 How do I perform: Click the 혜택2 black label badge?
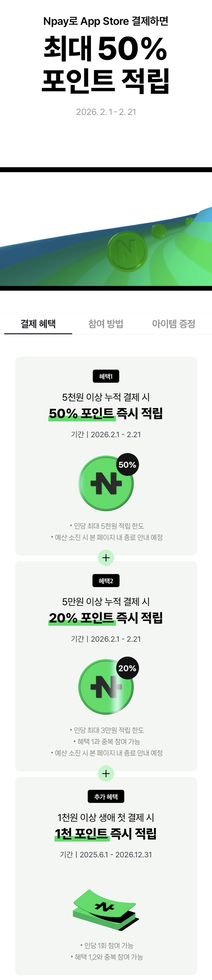pyautogui.click(x=106, y=581)
